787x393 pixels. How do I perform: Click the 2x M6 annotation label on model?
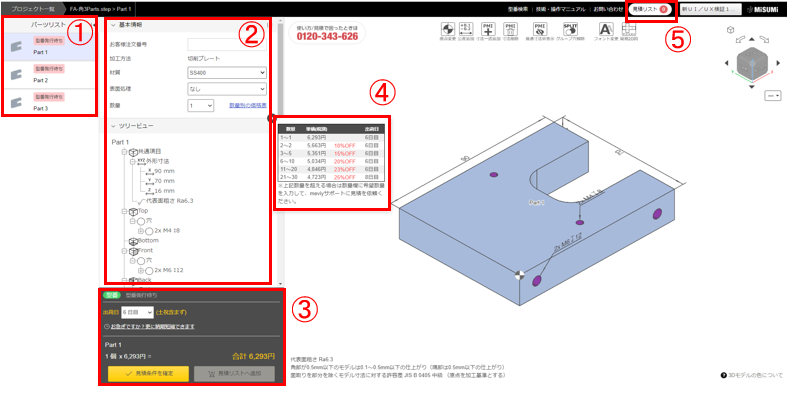567,241
